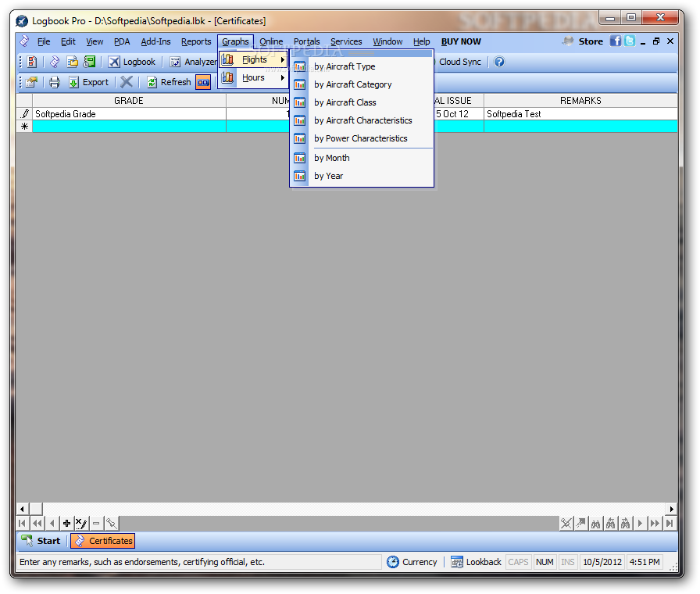Select graph by Aircraft Class

pyautogui.click(x=362, y=102)
